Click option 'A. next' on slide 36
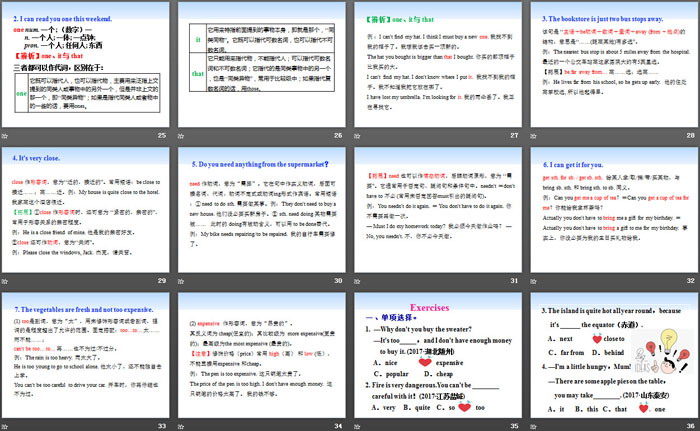This screenshot has width=700, height=431. tap(560, 339)
